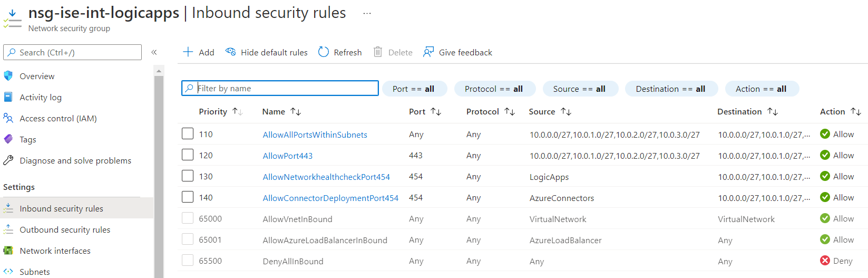
Task: Click the Diagnose wrench icon
Action: click(x=8, y=160)
